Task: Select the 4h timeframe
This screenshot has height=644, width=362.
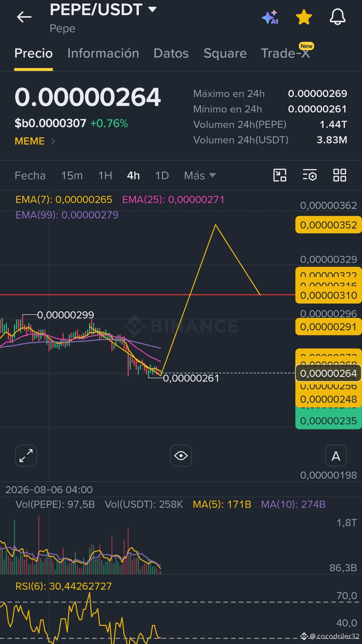Action: point(133,176)
